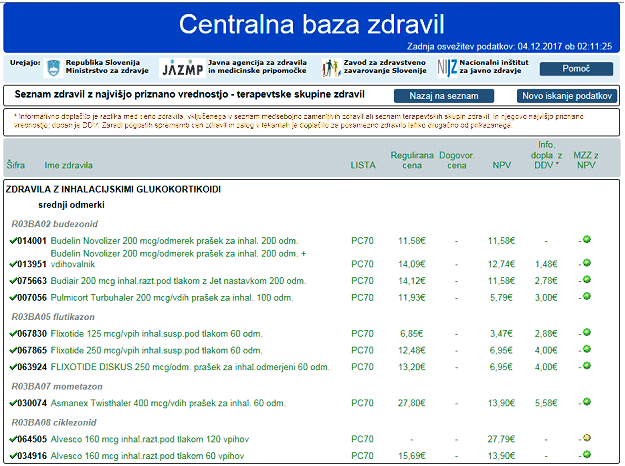This screenshot has width=625, height=466.
Task: Select the Dogovor. cena column header
Action: pyautogui.click(x=456, y=160)
